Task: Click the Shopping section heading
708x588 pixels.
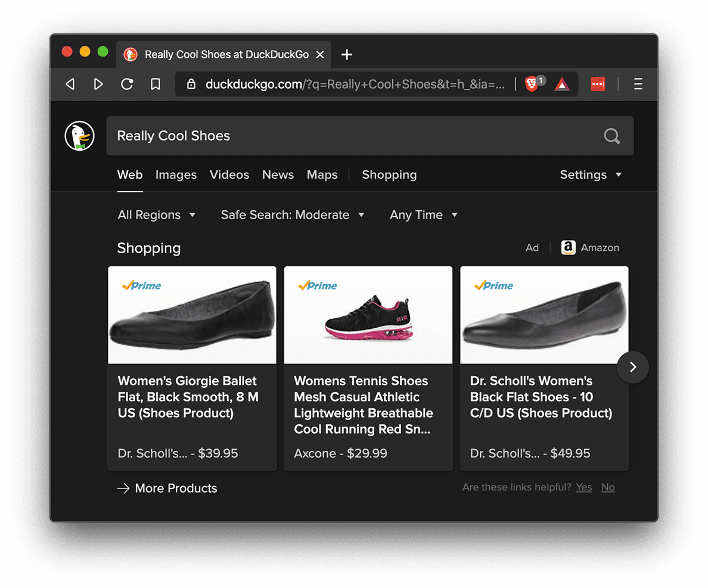Action: 148,248
